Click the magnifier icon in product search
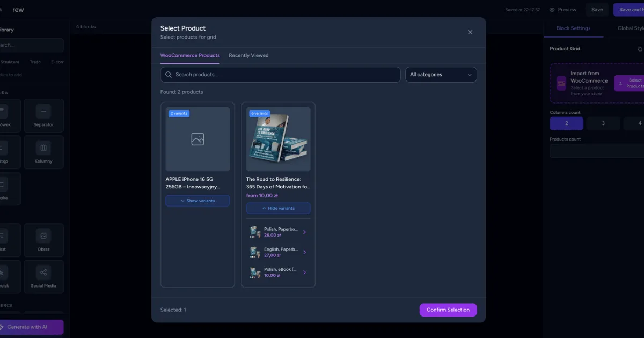Image resolution: width=644 pixels, height=338 pixels. pos(169,75)
